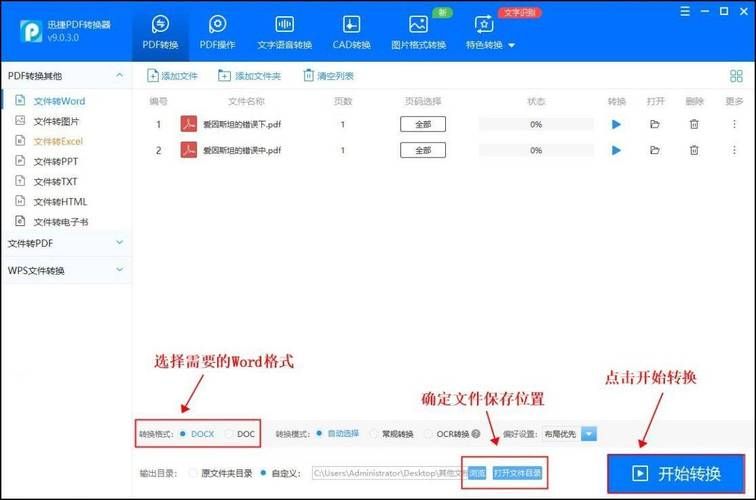Choose OCR转换 conversion mode
Viewport: 756px width, 500px height.
coord(429,434)
